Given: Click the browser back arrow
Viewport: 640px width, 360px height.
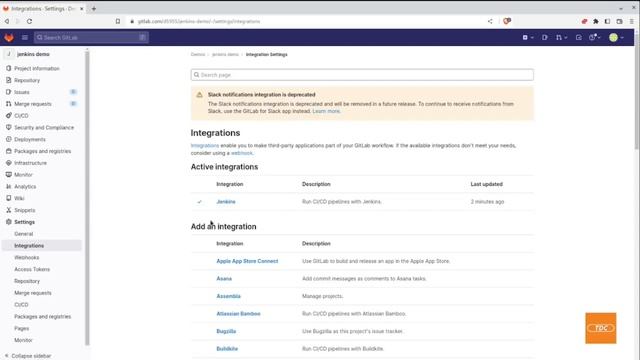Looking at the screenshot, I should click(x=7, y=21).
